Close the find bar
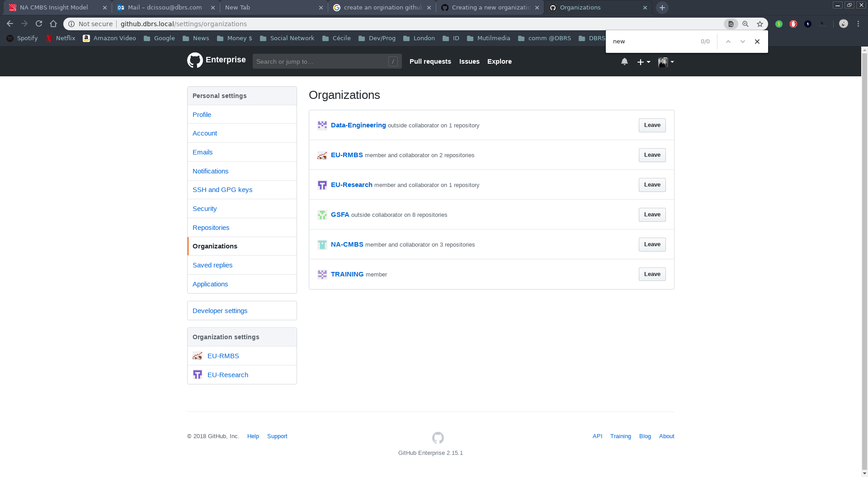The height and width of the screenshot is (477, 868). [x=757, y=42]
